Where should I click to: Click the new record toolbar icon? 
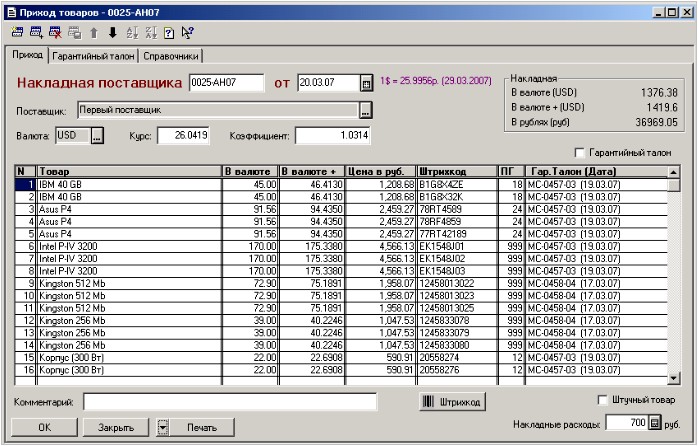pos(19,33)
